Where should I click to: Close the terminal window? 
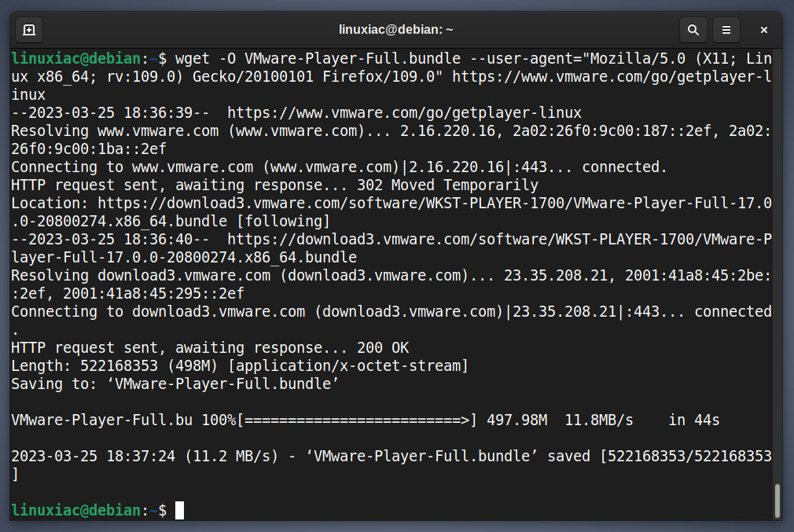[763, 30]
